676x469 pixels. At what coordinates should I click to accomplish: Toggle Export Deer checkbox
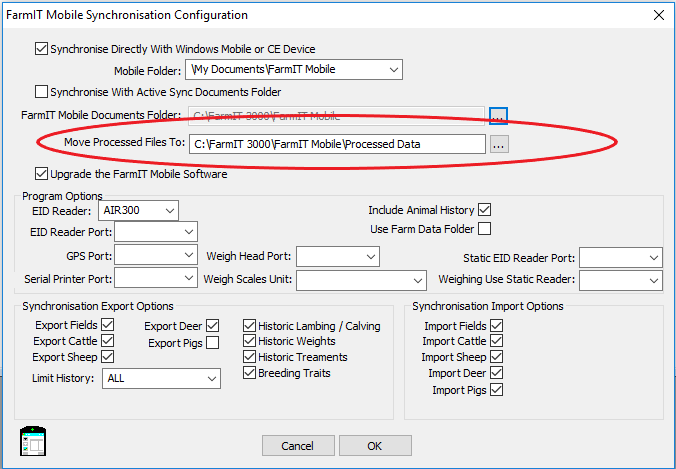(213, 325)
